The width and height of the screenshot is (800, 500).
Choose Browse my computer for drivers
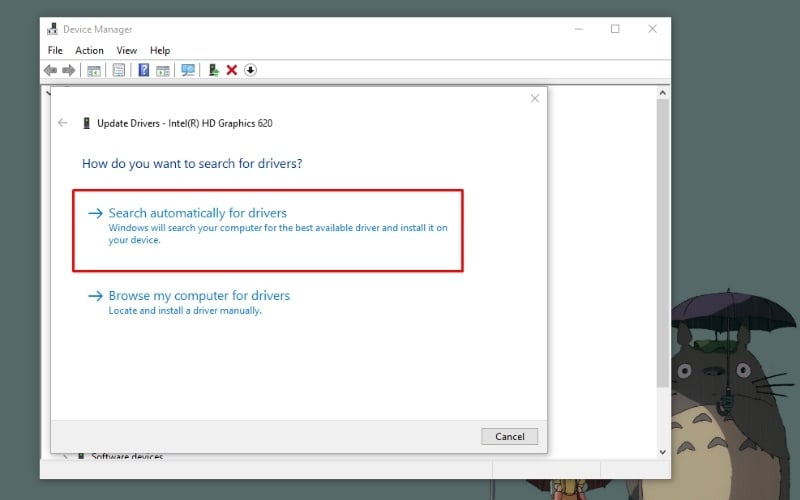click(x=199, y=296)
